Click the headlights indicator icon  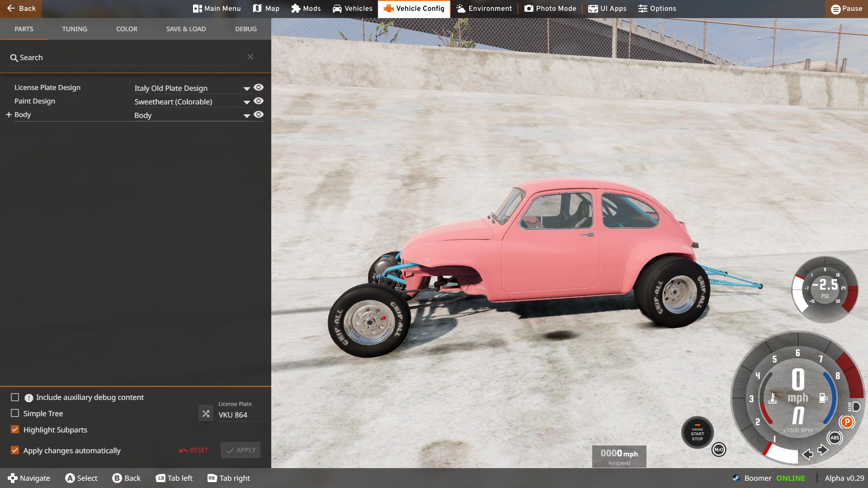click(854, 407)
